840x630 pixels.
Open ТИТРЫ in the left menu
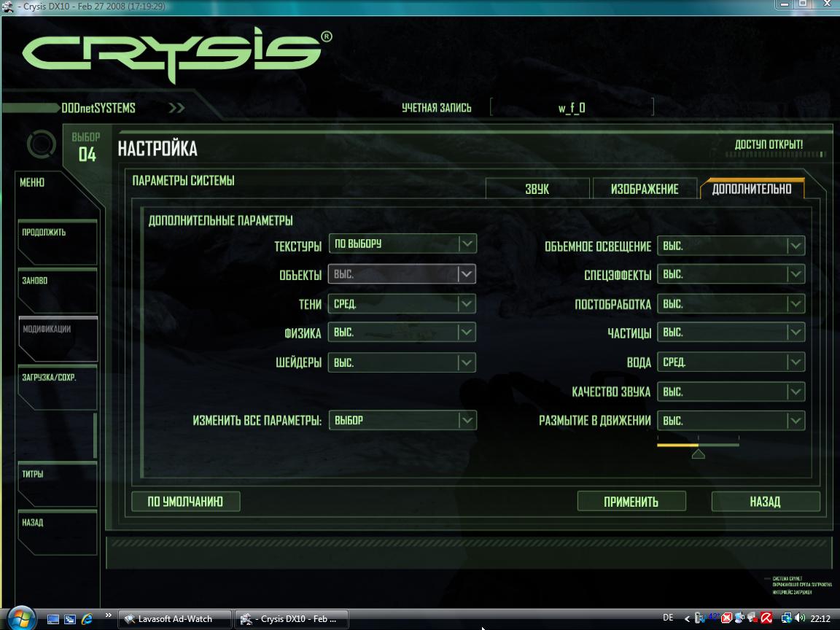click(58, 483)
